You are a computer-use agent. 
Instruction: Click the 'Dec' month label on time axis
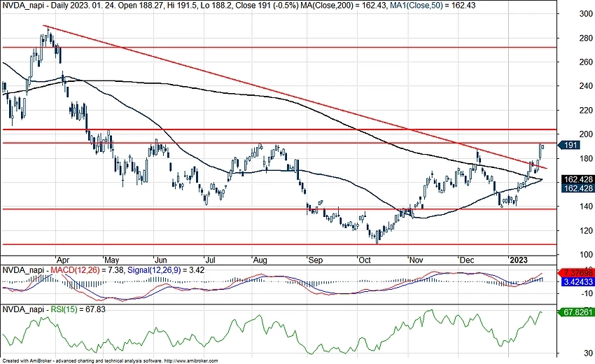pyautogui.click(x=466, y=260)
